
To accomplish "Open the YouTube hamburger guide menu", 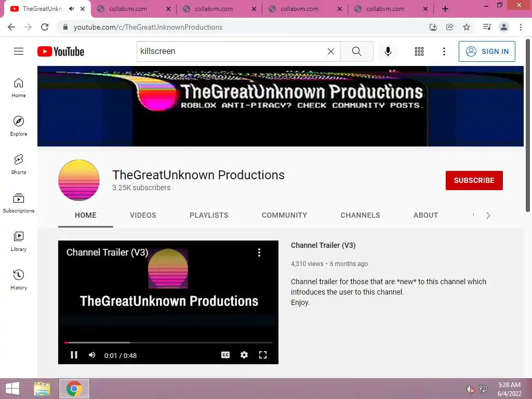I will click(x=19, y=51).
